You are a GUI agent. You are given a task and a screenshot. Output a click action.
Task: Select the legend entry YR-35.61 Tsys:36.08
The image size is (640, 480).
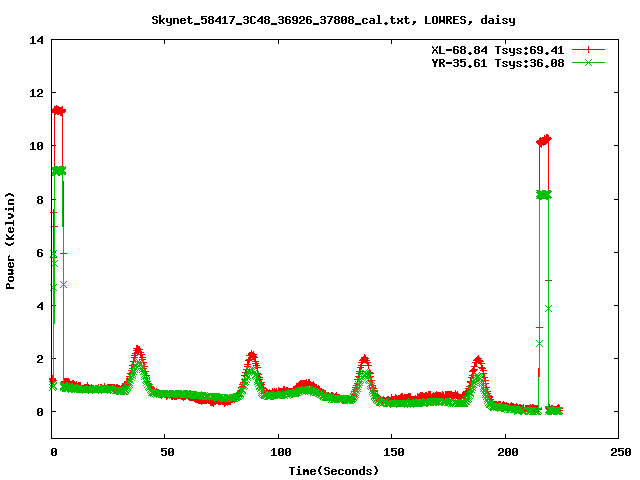click(x=498, y=63)
